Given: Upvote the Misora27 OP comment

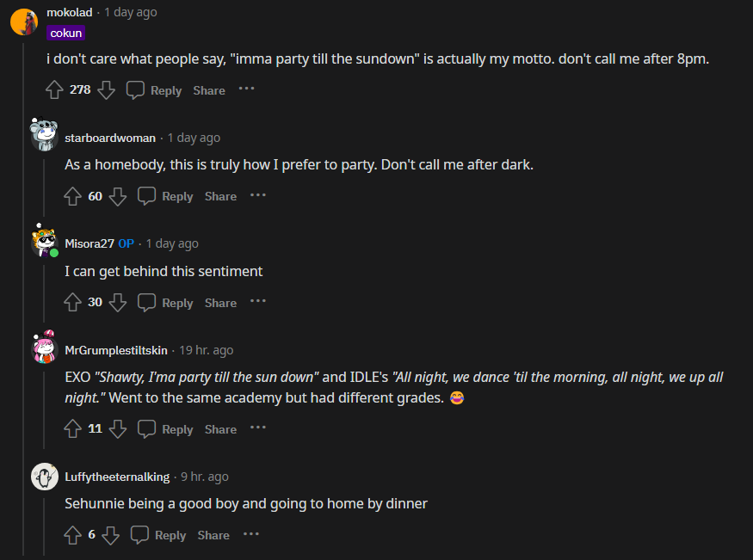Looking at the screenshot, I should coord(73,302).
